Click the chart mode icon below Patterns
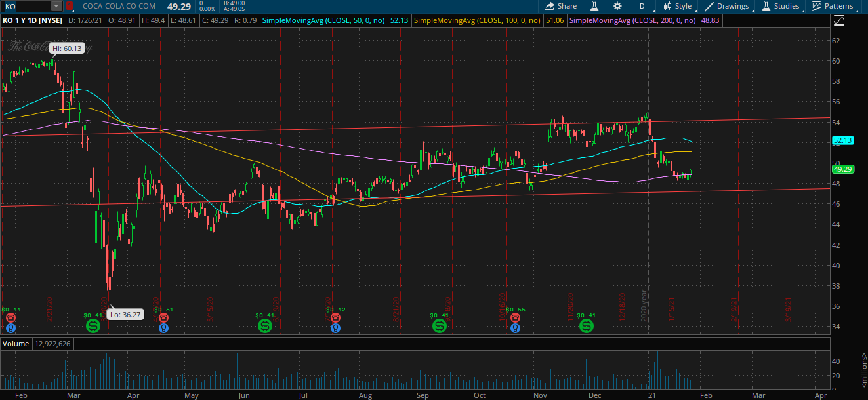Screen dimensions: 868x400 pyautogui.click(x=838, y=21)
